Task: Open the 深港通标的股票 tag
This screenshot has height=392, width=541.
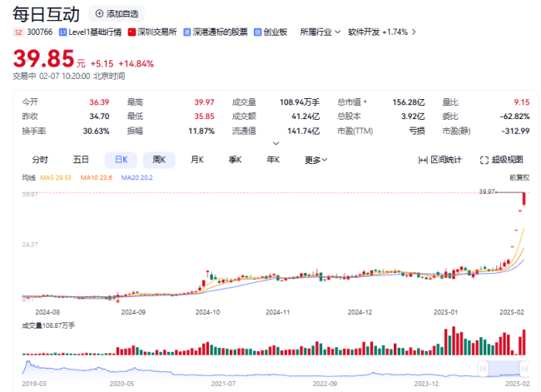Action: pyautogui.click(x=220, y=32)
